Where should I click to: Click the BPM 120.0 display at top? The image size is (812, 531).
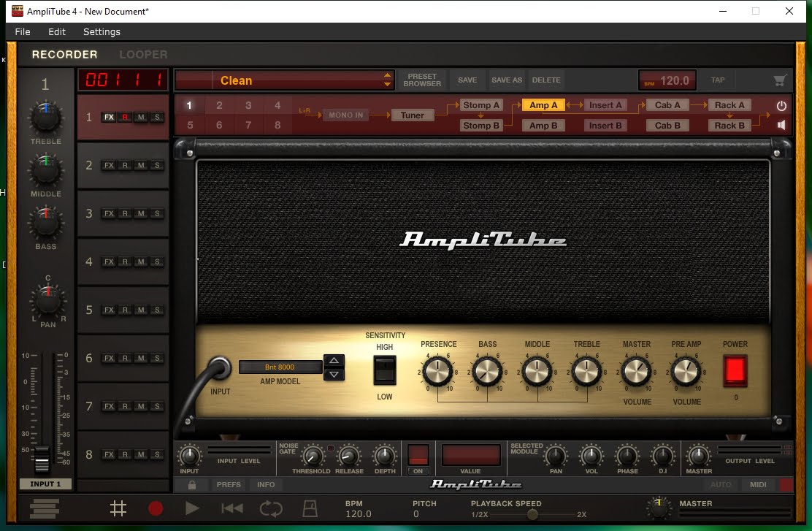coord(667,80)
